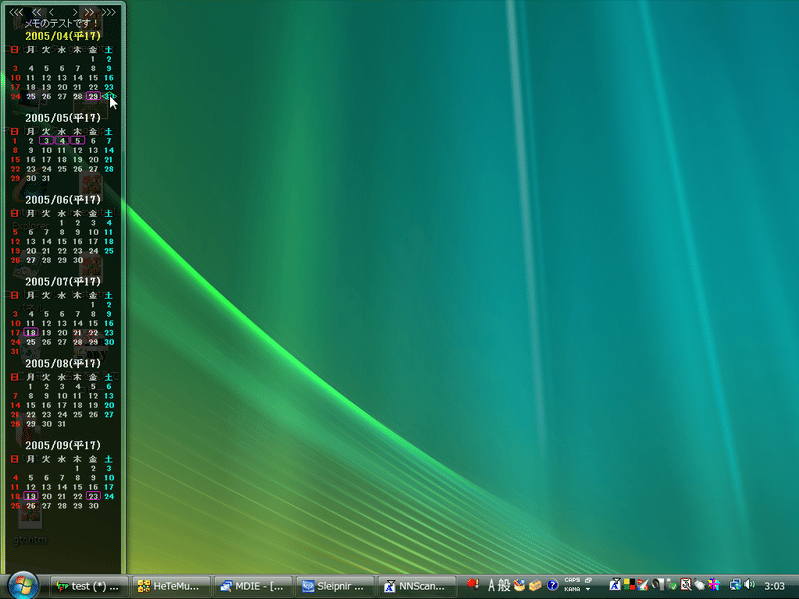Open the IME pad toolbox icon
This screenshot has width=799, height=599.
[x=519, y=585]
